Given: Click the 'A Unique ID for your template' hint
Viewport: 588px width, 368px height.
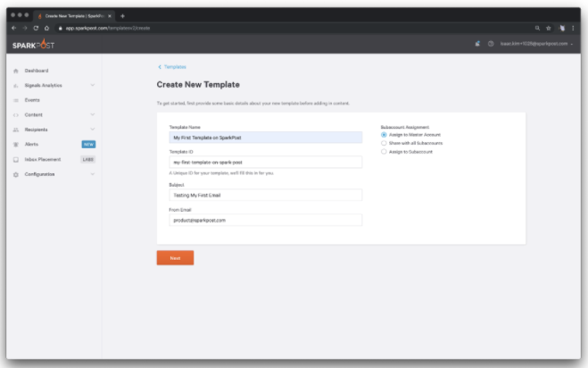Looking at the screenshot, I should coord(221,173).
